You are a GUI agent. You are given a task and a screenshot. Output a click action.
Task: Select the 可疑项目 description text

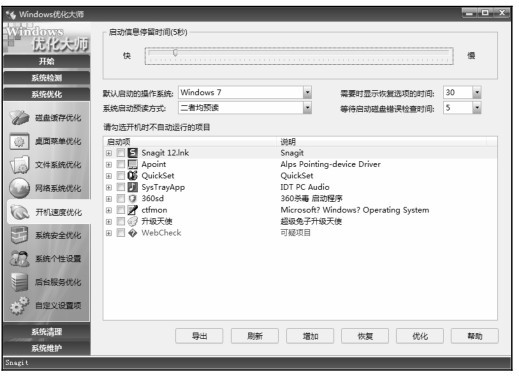295,233
